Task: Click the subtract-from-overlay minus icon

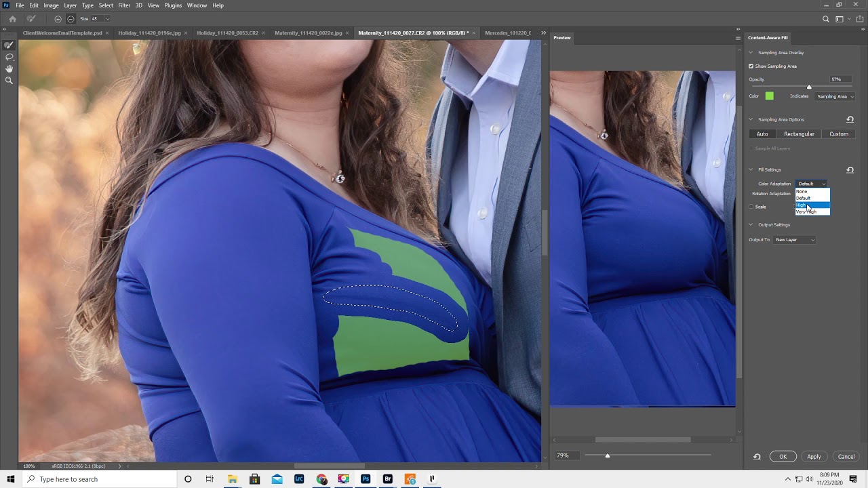Action: (71, 19)
